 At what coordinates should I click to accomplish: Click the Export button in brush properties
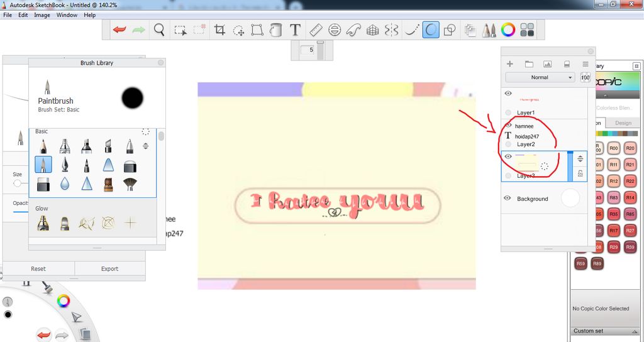pyautogui.click(x=109, y=268)
